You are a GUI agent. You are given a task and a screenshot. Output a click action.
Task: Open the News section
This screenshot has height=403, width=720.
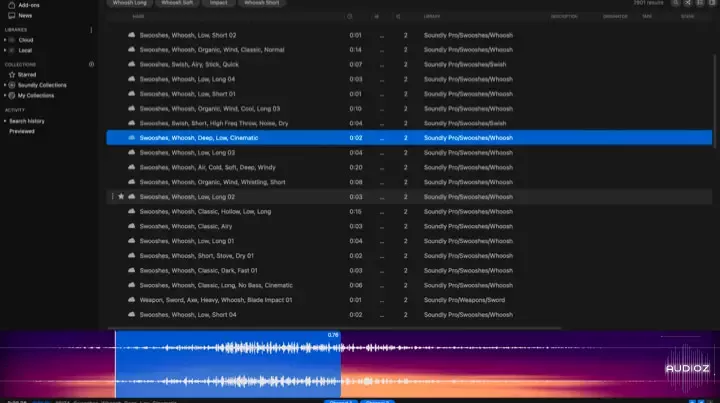click(x=21, y=16)
